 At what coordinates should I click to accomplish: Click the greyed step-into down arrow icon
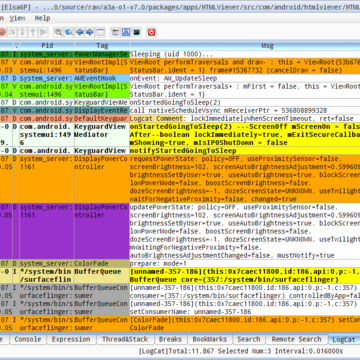tap(22, 32)
